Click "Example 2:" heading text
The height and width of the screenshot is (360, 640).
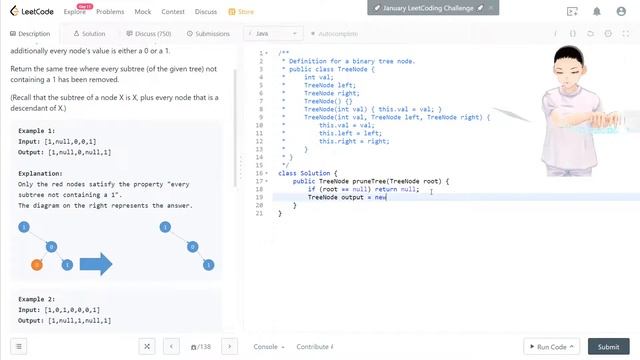point(36,299)
